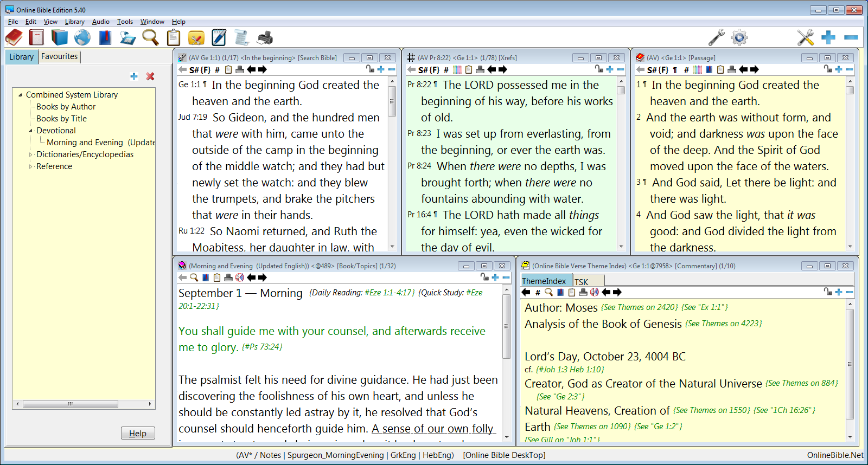Viewport: 868px width, 465px height.
Task: Open the Library menu
Action: [x=74, y=22]
